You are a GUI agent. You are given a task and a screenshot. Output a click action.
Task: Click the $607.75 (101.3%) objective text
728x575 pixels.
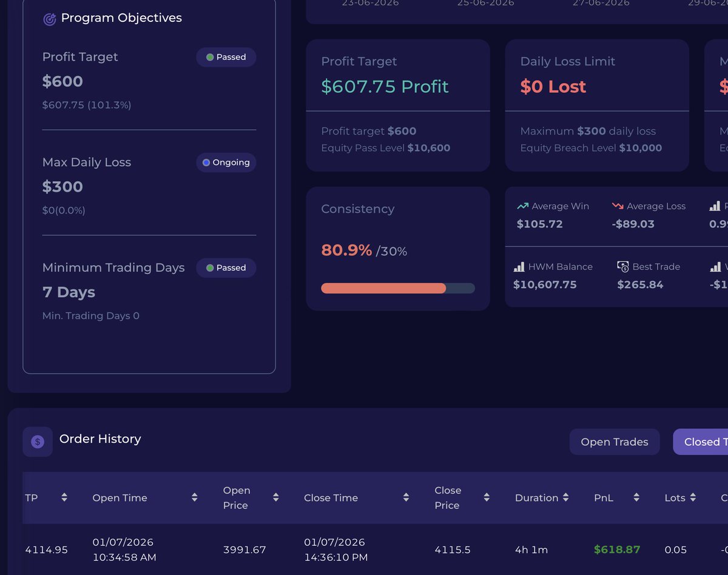tap(87, 105)
